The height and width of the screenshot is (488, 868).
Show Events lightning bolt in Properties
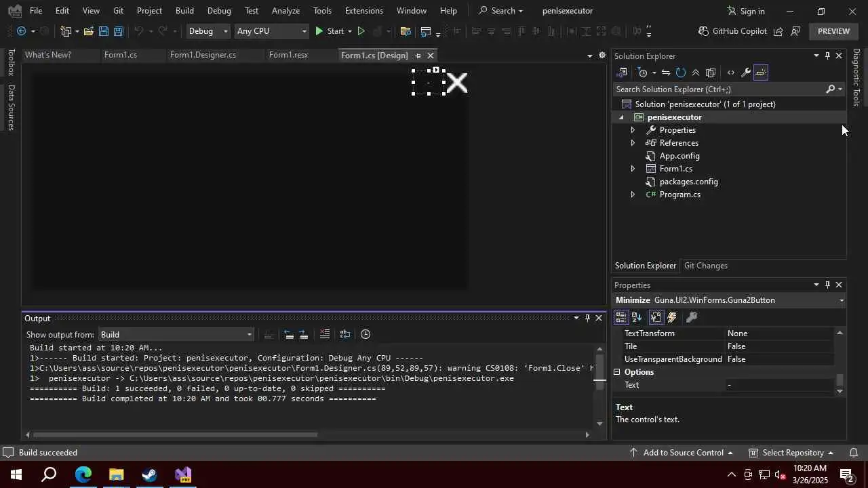coord(672,317)
